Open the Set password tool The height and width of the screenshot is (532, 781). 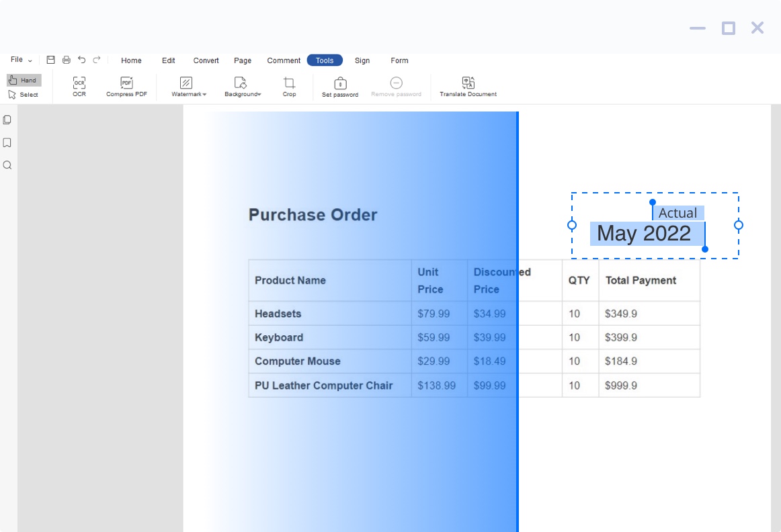tap(340, 84)
